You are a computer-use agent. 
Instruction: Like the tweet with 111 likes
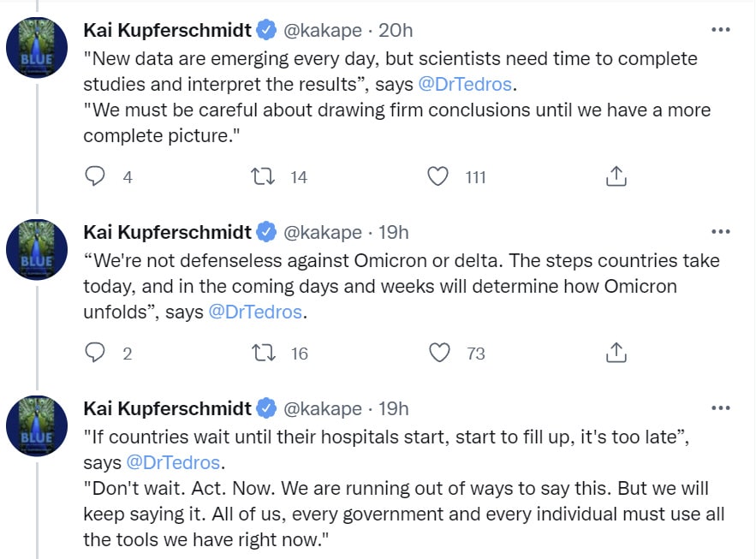coord(438,176)
